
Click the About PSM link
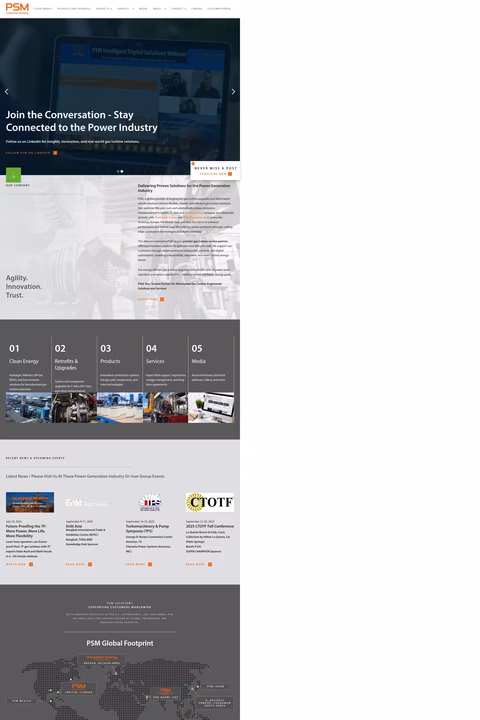[147, 299]
